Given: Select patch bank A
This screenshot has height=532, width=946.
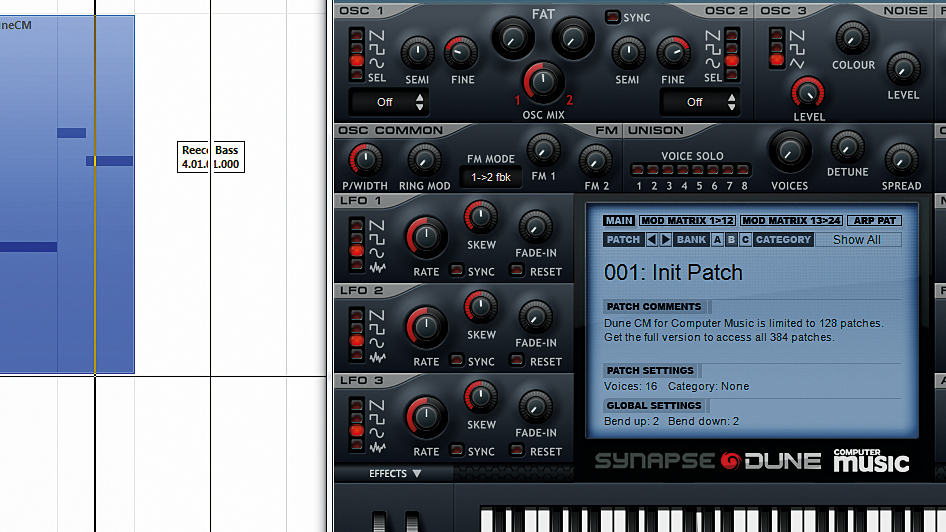Looking at the screenshot, I should [x=717, y=239].
